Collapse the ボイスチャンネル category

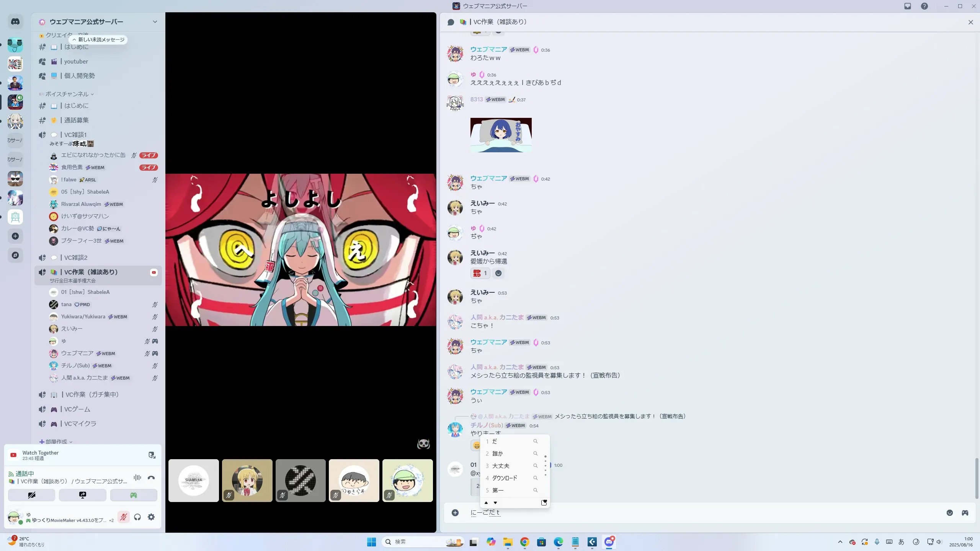tap(67, 94)
